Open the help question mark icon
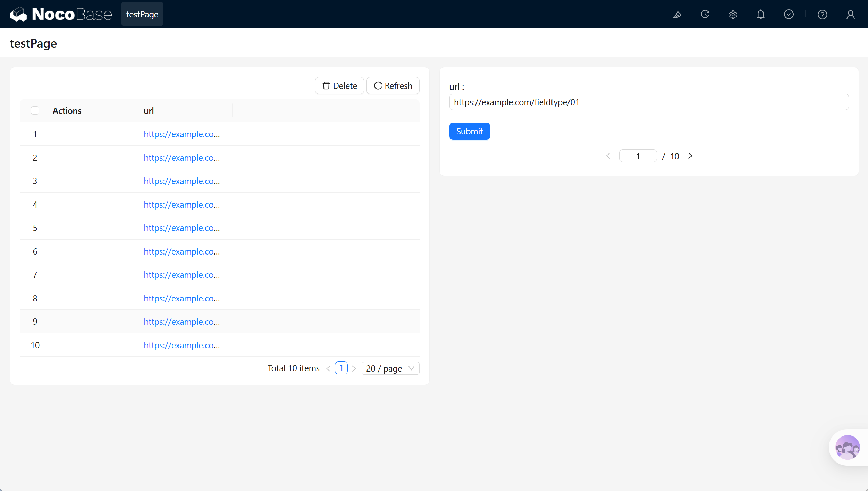This screenshot has width=868, height=491. [x=822, y=15]
